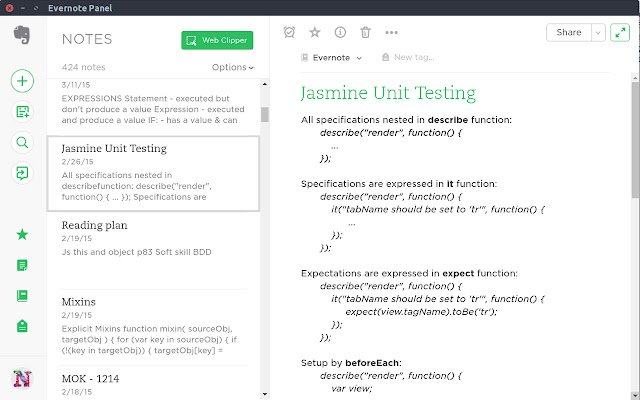Click 'Expectations are expressed in expect function' line
This screenshot has height=400, width=640.
[409, 273]
